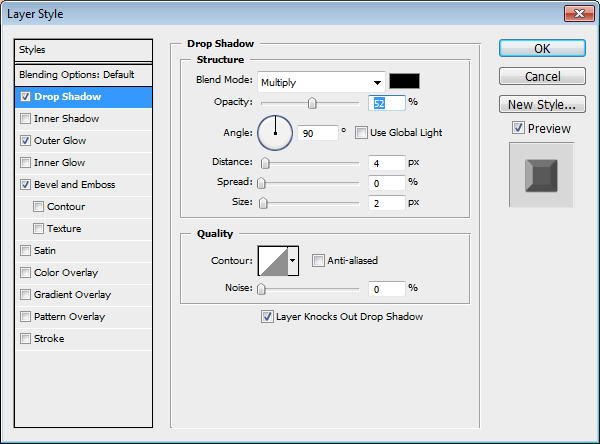Open the Contour picker dropdown arrow
This screenshot has width=600, height=444.
[293, 261]
